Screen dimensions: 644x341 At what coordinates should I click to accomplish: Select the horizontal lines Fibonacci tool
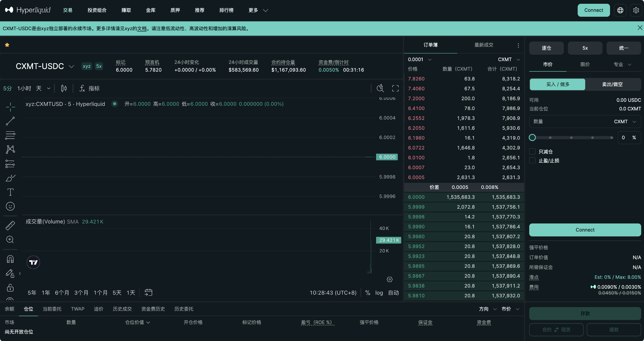(x=10, y=135)
